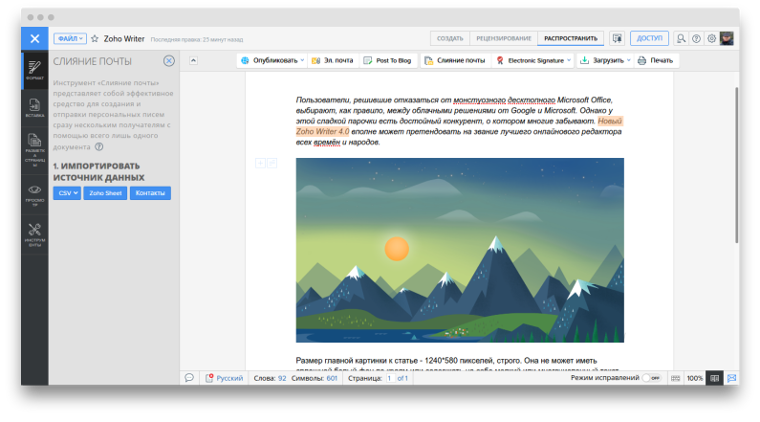Open the notifications panel icon next to Доступ

617,38
